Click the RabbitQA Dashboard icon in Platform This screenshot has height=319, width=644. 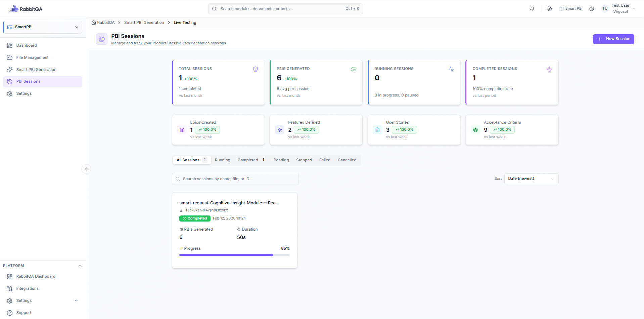coord(10,276)
